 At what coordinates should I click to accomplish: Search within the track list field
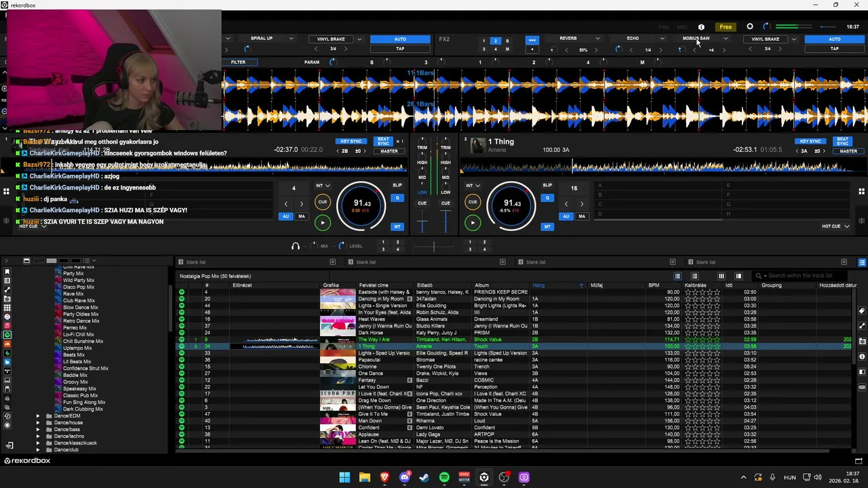(x=800, y=276)
